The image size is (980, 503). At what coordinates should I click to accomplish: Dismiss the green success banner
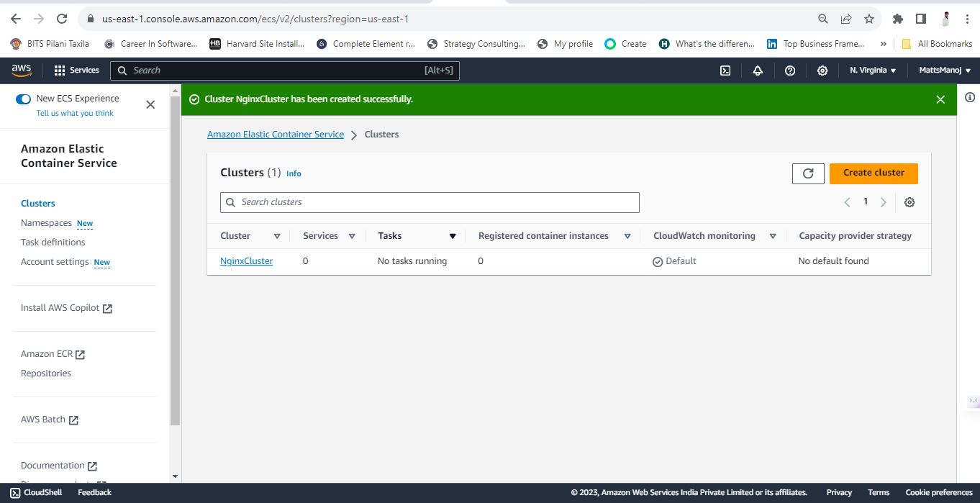940,99
